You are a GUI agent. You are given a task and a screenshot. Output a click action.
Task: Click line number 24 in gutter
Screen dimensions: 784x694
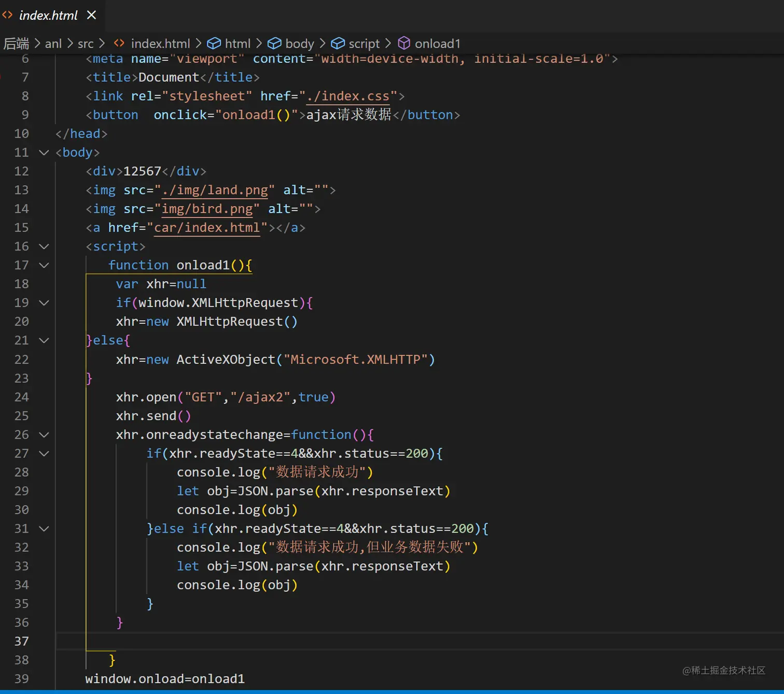[21, 397]
